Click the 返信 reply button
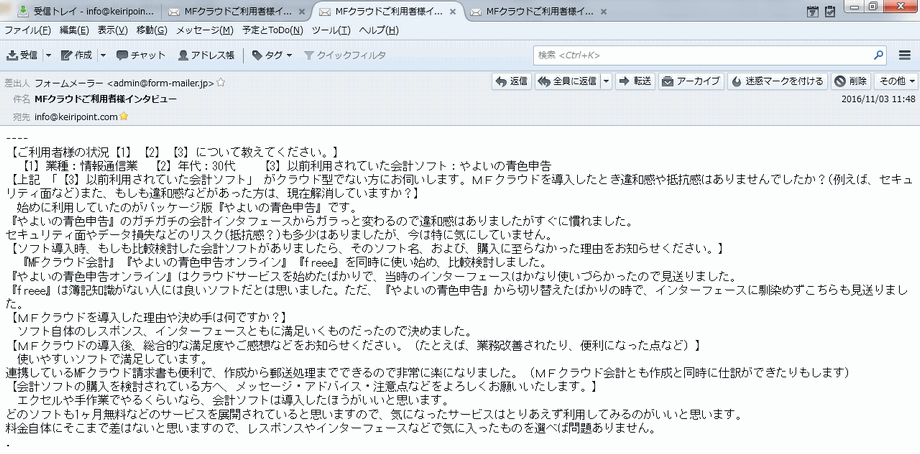920x454 pixels. 512,82
